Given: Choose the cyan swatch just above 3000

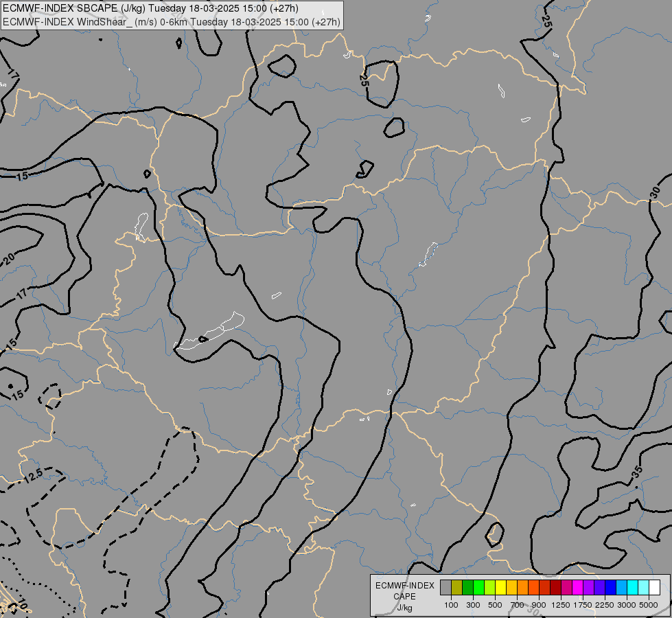Looking at the screenshot, I should 633,588.
